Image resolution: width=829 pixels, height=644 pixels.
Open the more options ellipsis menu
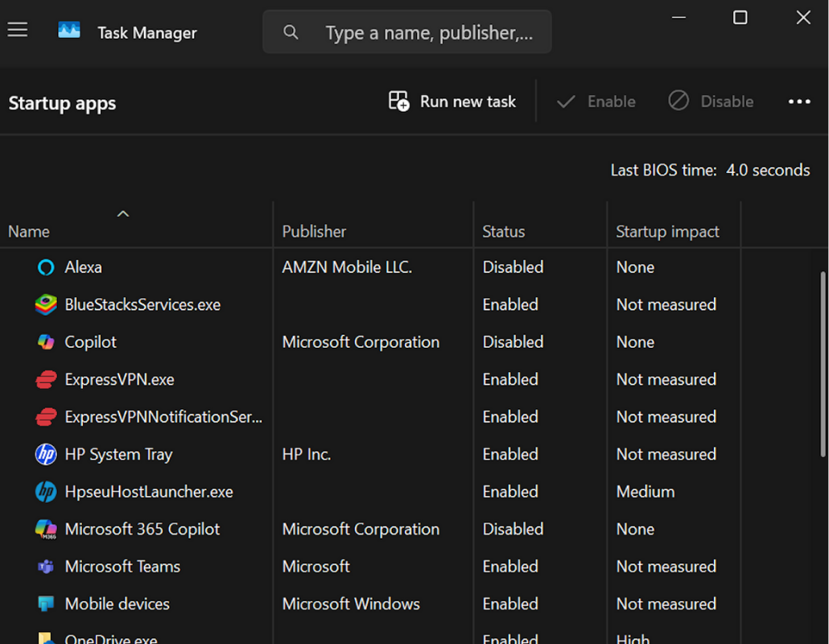[799, 101]
